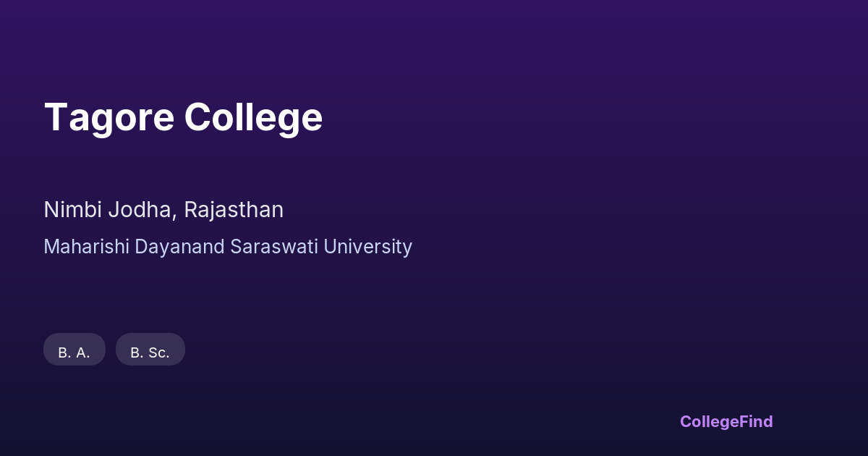Click the word University in the affiliation

click(x=368, y=247)
